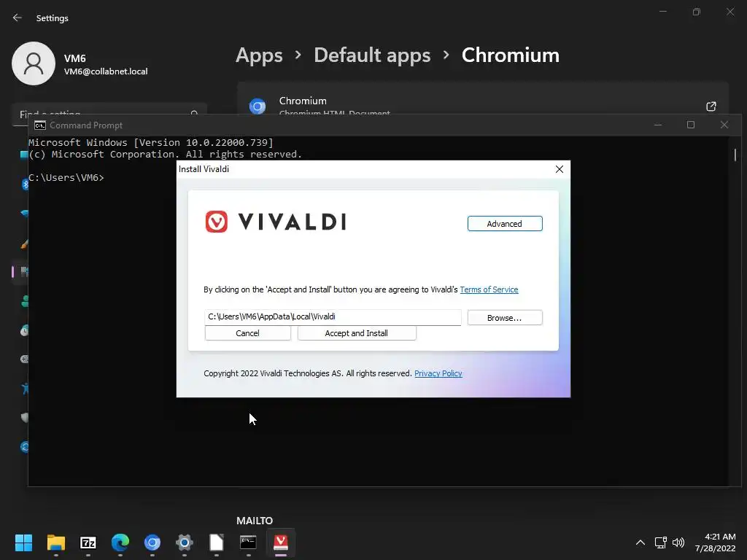This screenshot has width=747, height=560.
Task: Switch to Settings via taskbar gear icon
Action: (185, 542)
